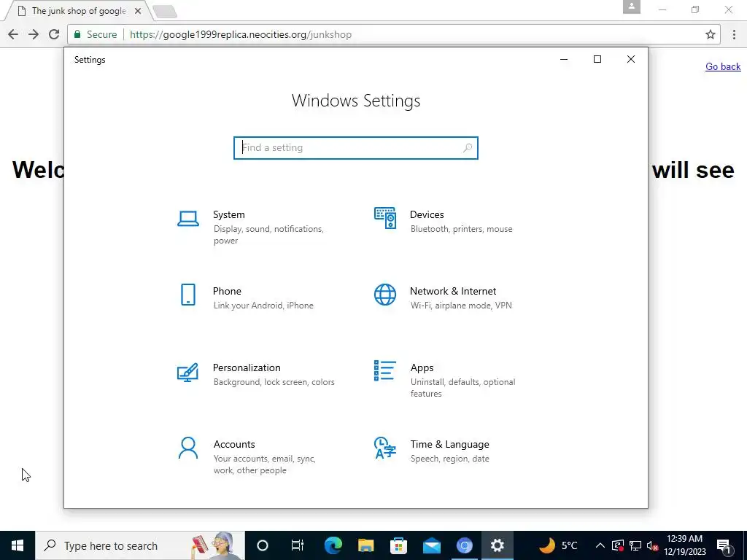Screen dimensions: 747x560
Task: Open the Personalization paintbrush icon
Action: click(x=187, y=372)
